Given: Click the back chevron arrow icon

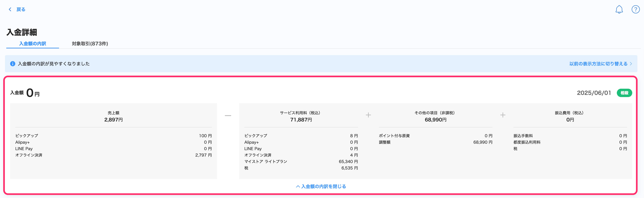Looking at the screenshot, I should tap(10, 10).
